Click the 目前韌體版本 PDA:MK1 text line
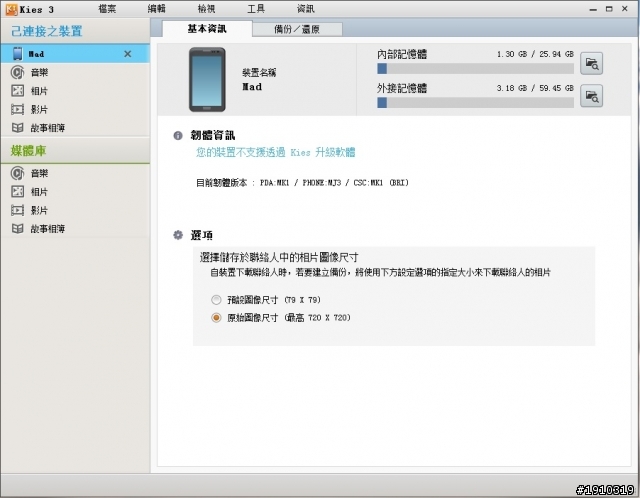Screen dimensions: 640x498 pyautogui.click(x=302, y=182)
